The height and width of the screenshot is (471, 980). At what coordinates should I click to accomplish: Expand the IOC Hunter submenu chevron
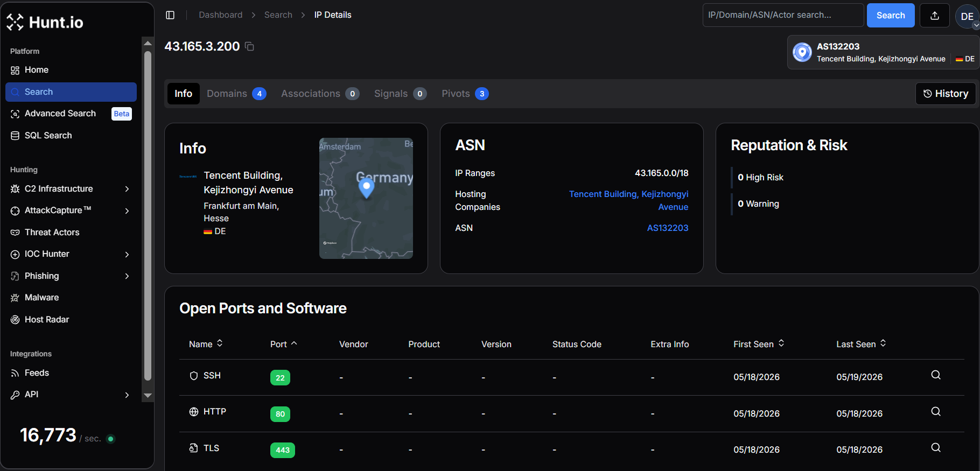[x=127, y=254]
